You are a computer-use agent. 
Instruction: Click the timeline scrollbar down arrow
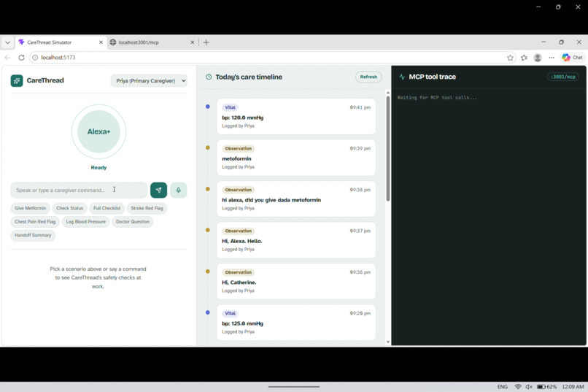coord(388,342)
